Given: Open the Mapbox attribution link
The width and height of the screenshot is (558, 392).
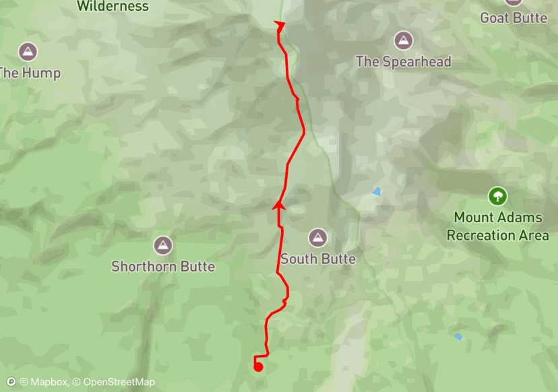Looking at the screenshot, I should click(x=44, y=382).
